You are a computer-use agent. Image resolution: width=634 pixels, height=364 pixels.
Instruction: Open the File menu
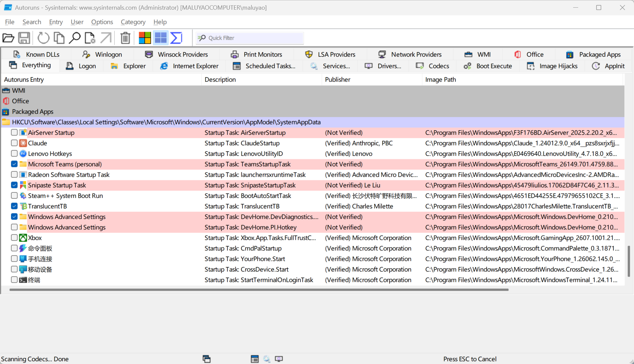click(10, 22)
